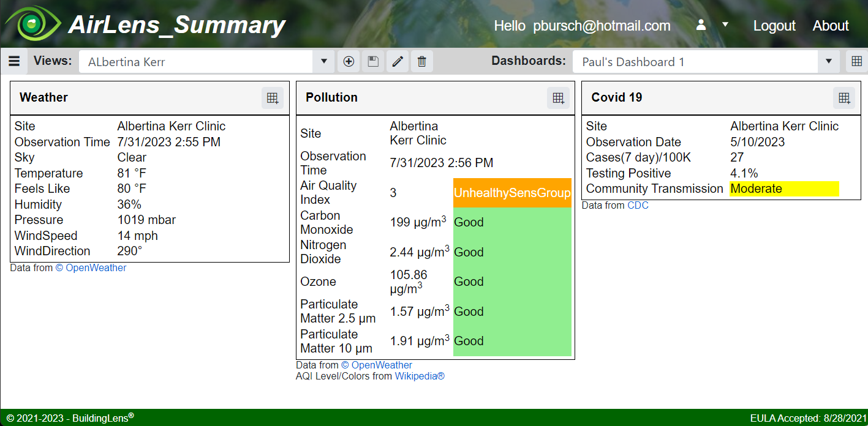The width and height of the screenshot is (868, 426).
Task: Click Covid Observation Date 5/10/2023
Action: [757, 142]
